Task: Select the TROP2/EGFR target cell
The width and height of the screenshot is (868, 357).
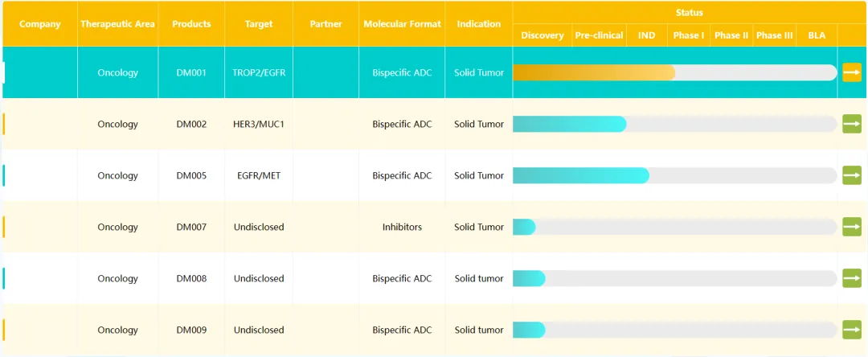Action: pyautogui.click(x=259, y=72)
